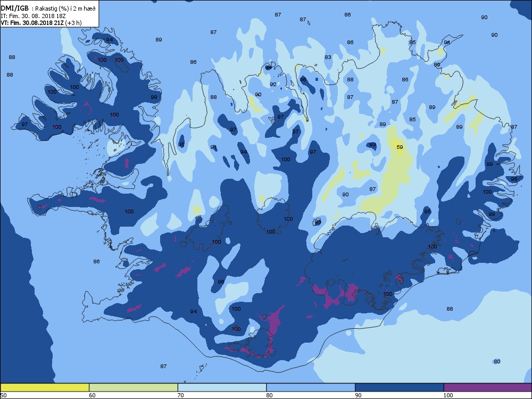Click the '80' value over the southeast sea
This screenshot has height=399, width=532.
click(x=497, y=361)
